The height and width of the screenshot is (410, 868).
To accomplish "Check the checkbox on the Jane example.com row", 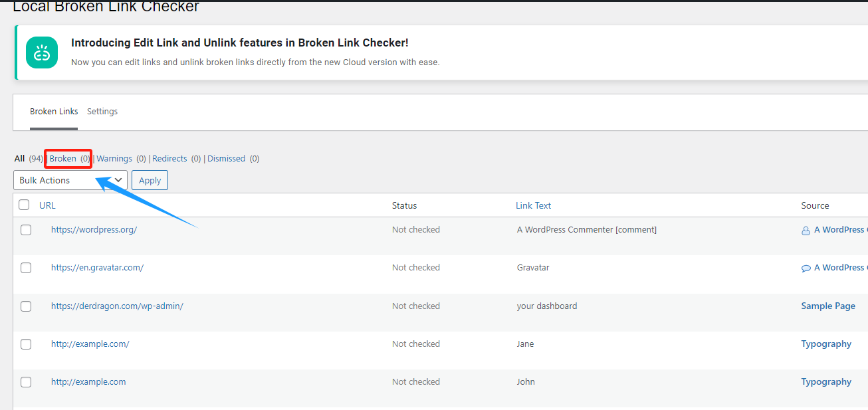I will pos(25,344).
